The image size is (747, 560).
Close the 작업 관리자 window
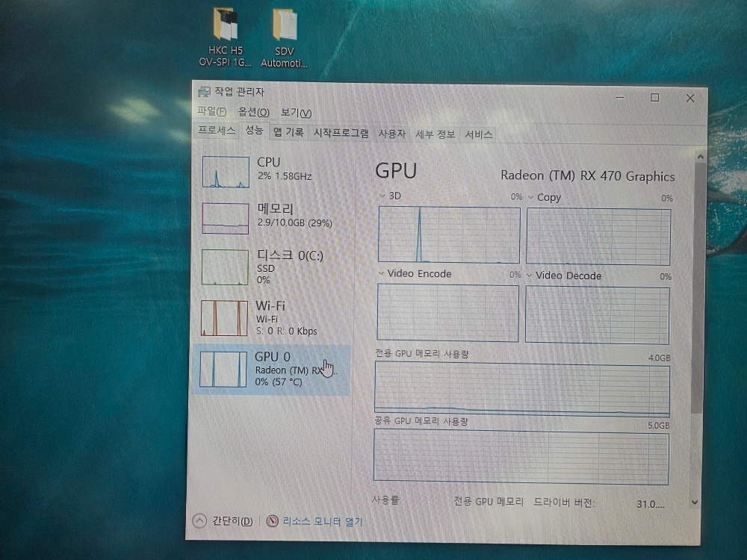(x=689, y=98)
